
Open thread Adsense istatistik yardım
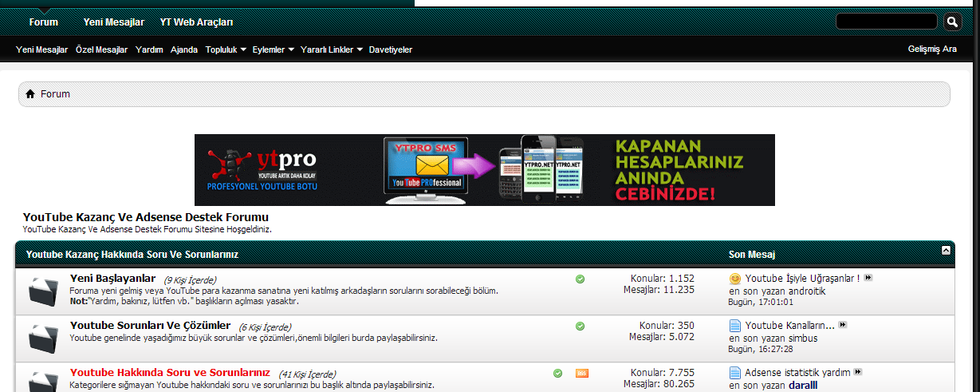click(797, 373)
